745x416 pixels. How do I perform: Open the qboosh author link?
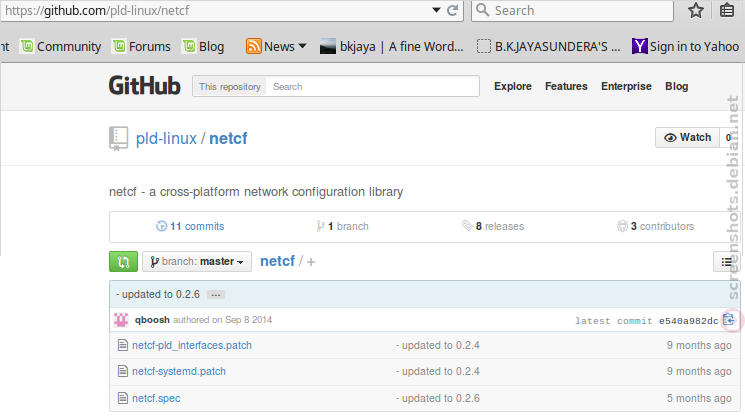152,320
